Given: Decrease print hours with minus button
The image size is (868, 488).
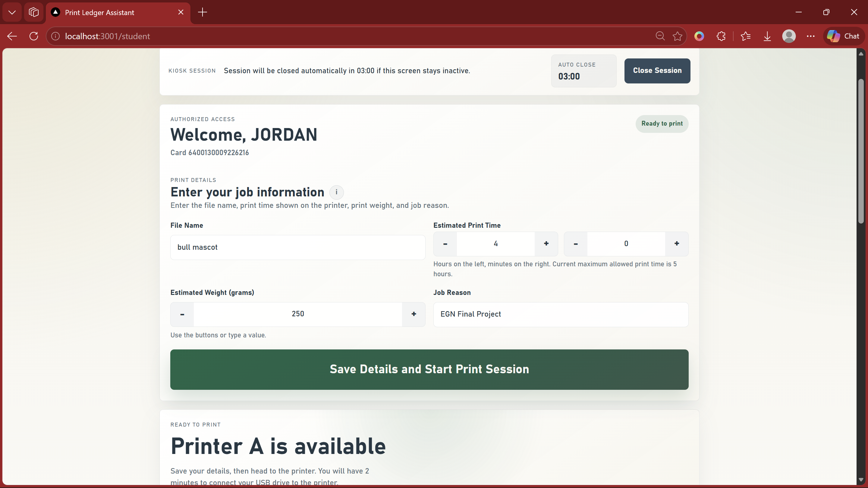Looking at the screenshot, I should 445,243.
